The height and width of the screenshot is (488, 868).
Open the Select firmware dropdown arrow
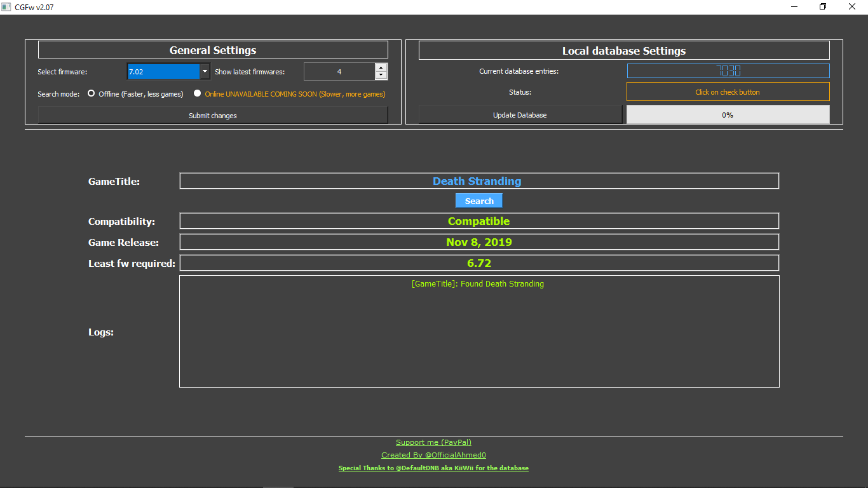(x=205, y=72)
